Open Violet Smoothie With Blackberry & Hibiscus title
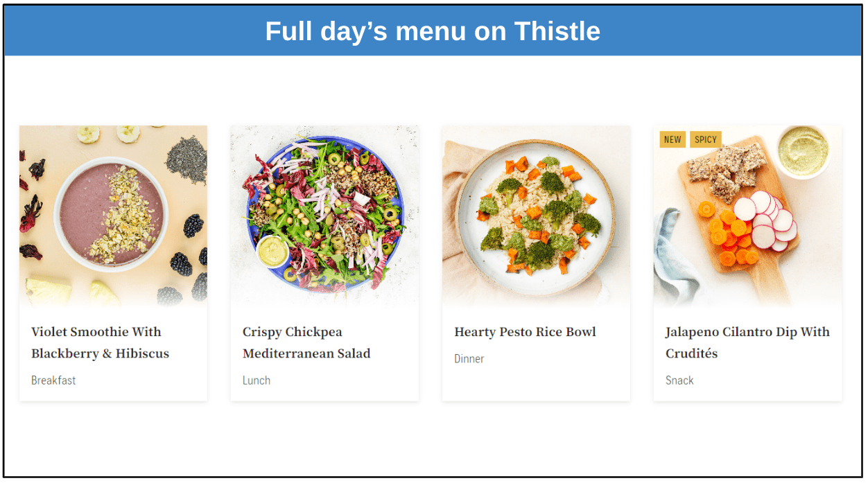868x483 pixels. point(101,342)
